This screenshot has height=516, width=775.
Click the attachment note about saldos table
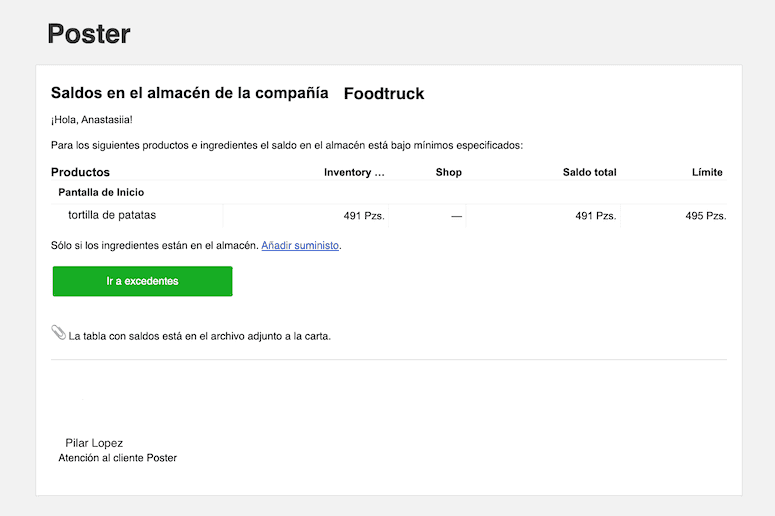pyautogui.click(x=200, y=336)
